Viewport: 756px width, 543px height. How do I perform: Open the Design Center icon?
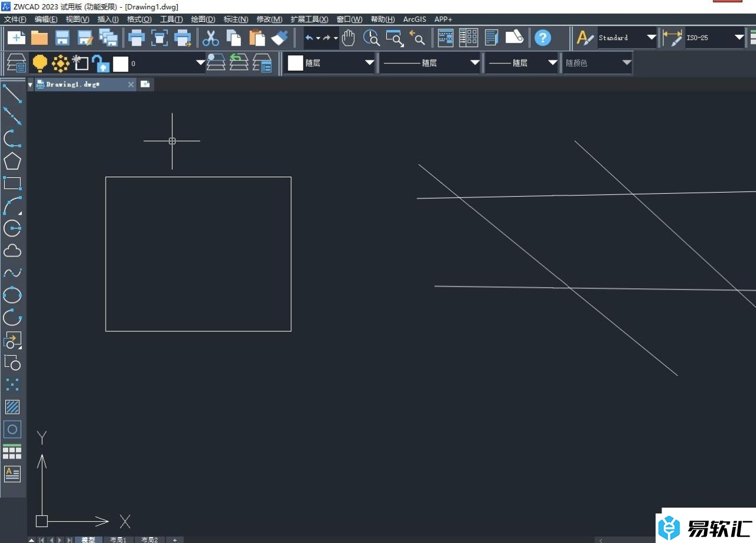click(x=468, y=38)
